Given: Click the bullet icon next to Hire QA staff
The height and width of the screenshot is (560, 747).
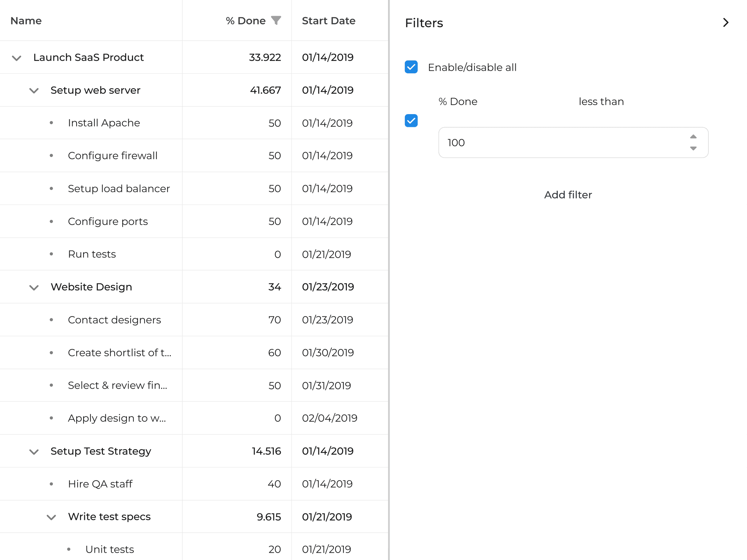Looking at the screenshot, I should click(51, 484).
